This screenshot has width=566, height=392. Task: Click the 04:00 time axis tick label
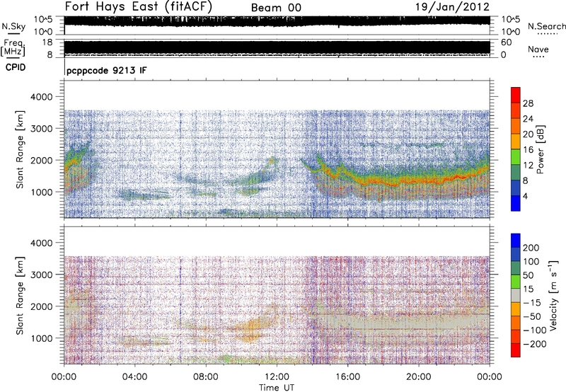coord(134,377)
